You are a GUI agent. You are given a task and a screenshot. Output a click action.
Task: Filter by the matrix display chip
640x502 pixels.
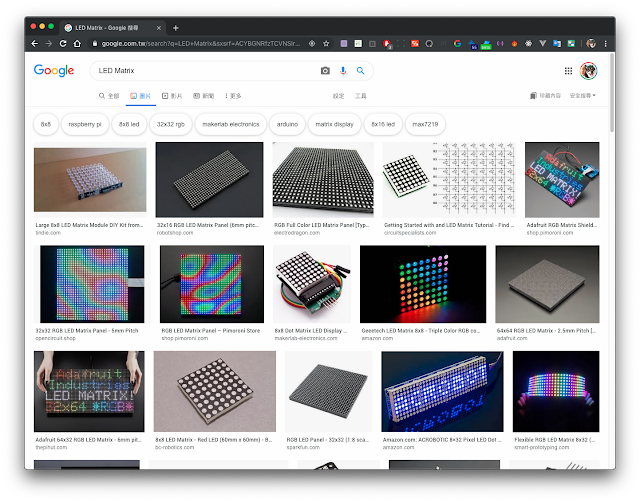[x=334, y=124]
